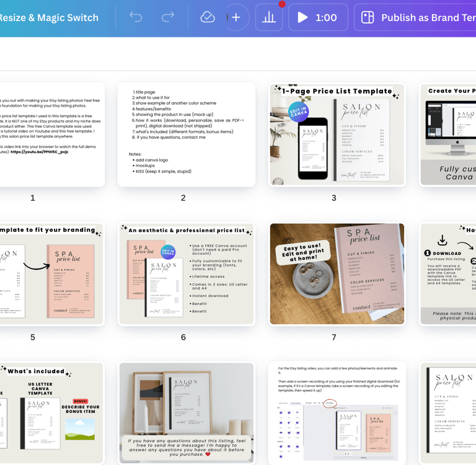This screenshot has width=476, height=465.
Task: Click the page number 6 label
Action: pyautogui.click(x=183, y=337)
